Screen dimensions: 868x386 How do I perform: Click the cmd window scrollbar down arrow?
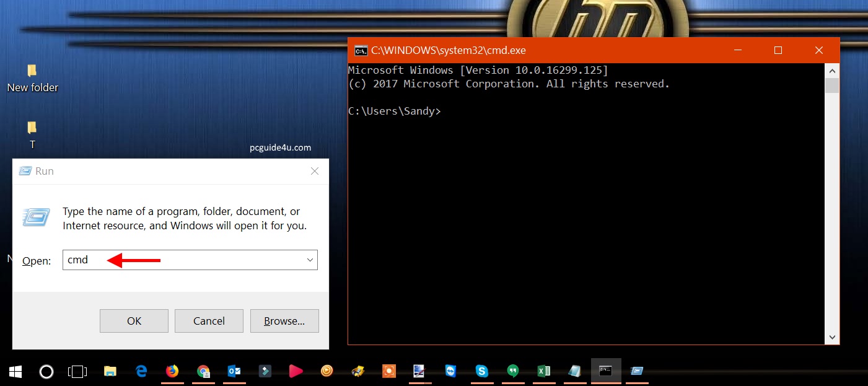(832, 337)
